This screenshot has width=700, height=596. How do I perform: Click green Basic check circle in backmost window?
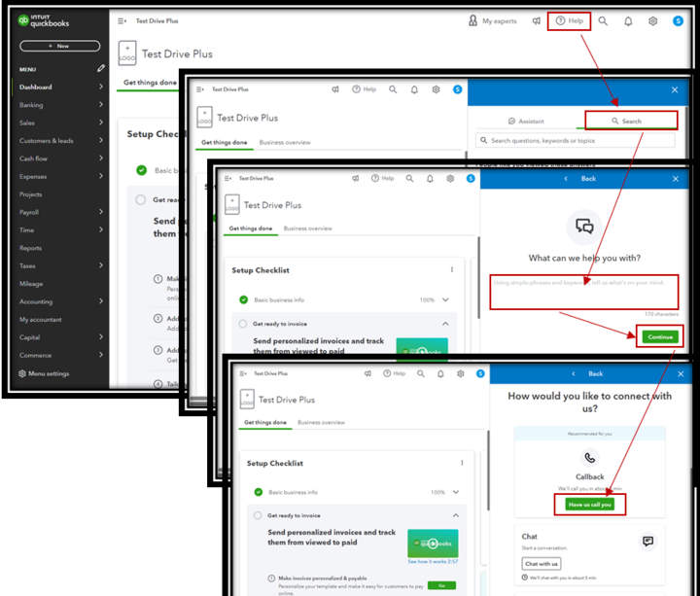click(x=142, y=170)
